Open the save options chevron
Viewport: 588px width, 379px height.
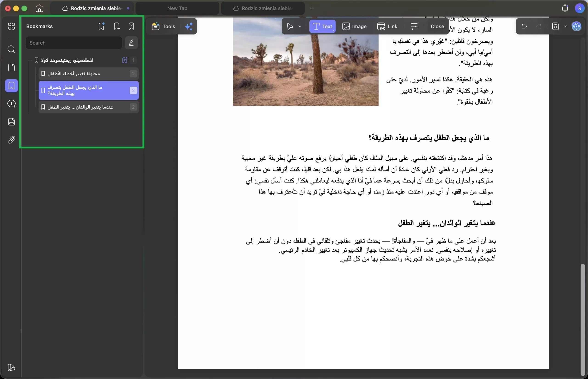(x=565, y=26)
